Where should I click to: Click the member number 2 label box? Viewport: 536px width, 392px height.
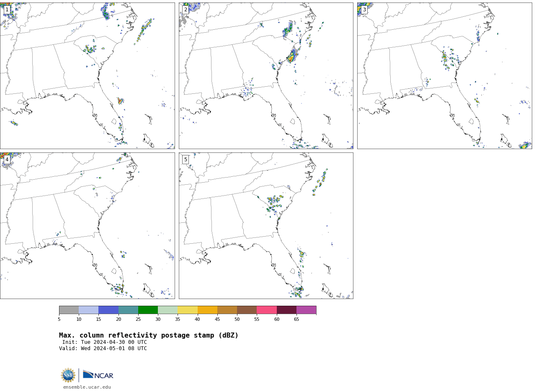click(x=186, y=10)
